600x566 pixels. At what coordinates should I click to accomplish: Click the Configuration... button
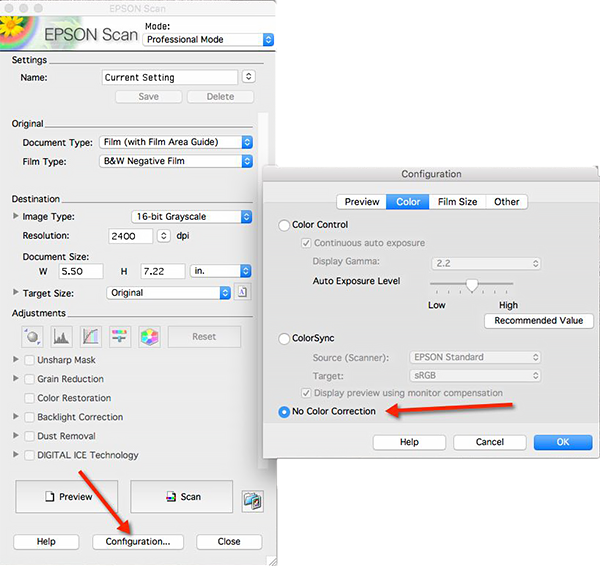(138, 541)
